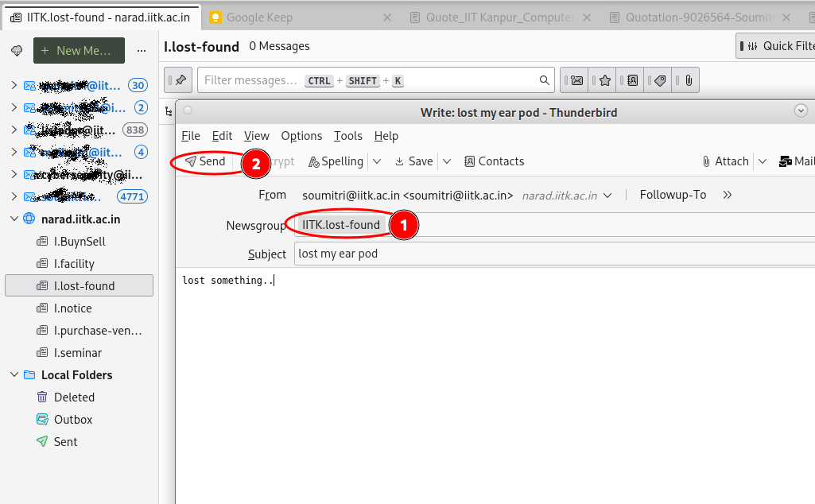
Task: Open the folder pane options ellipsis menu
Action: click(x=142, y=51)
